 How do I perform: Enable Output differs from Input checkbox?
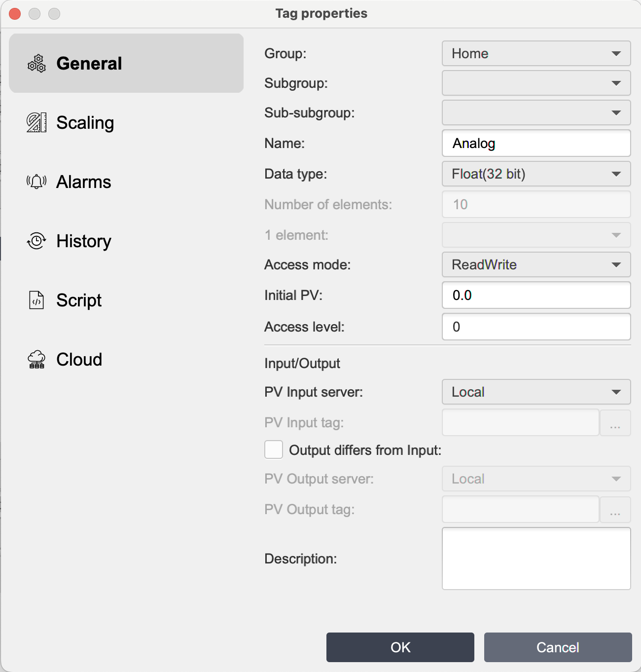pyautogui.click(x=274, y=450)
